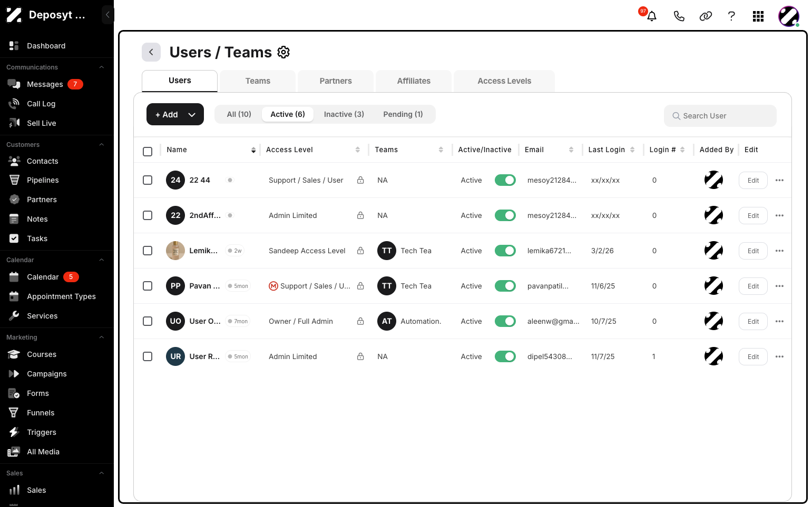Image resolution: width=812 pixels, height=507 pixels.
Task: Open the apps grid menu
Action: click(758, 16)
